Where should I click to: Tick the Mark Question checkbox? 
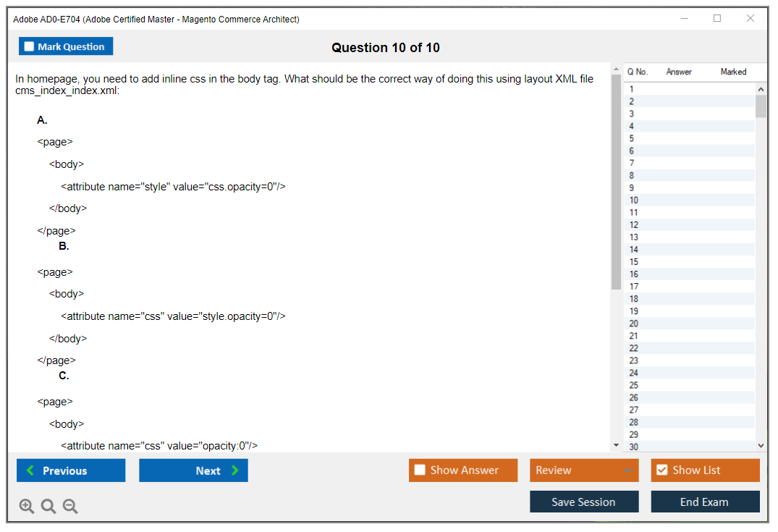point(29,46)
